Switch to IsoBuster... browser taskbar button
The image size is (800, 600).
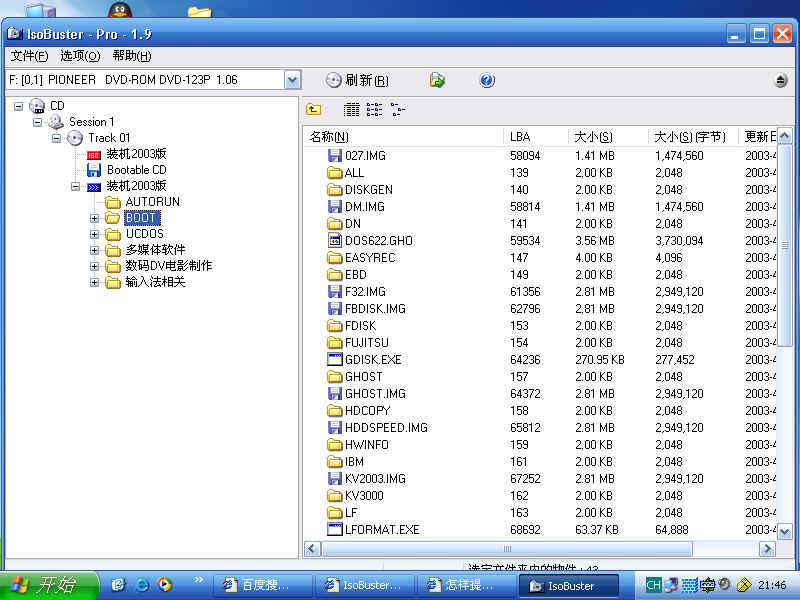(x=364, y=585)
